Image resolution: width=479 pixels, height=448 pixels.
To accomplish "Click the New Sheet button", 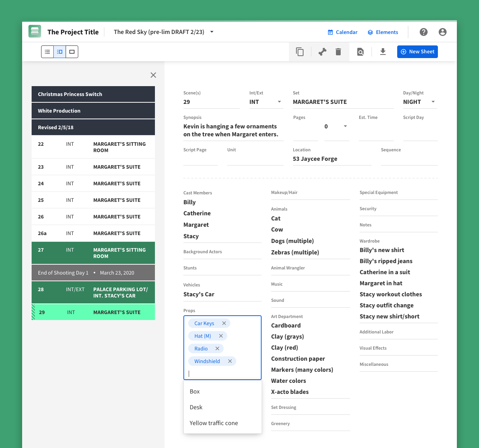I will pos(417,52).
